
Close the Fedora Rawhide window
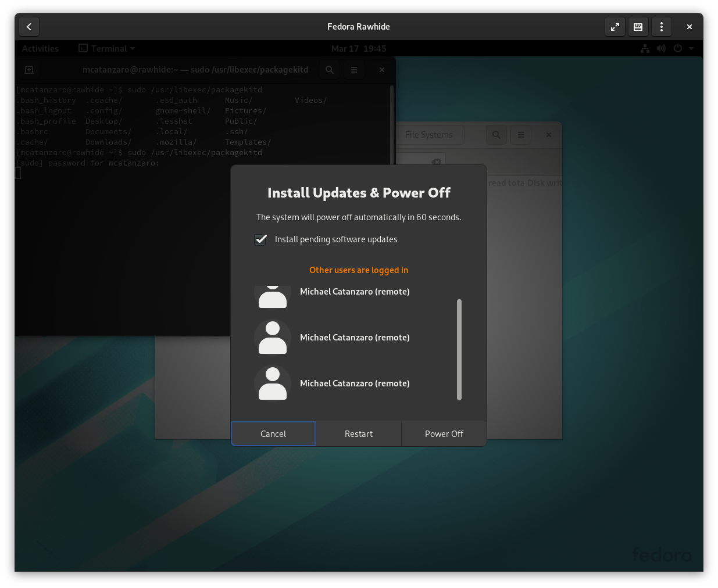coord(690,27)
